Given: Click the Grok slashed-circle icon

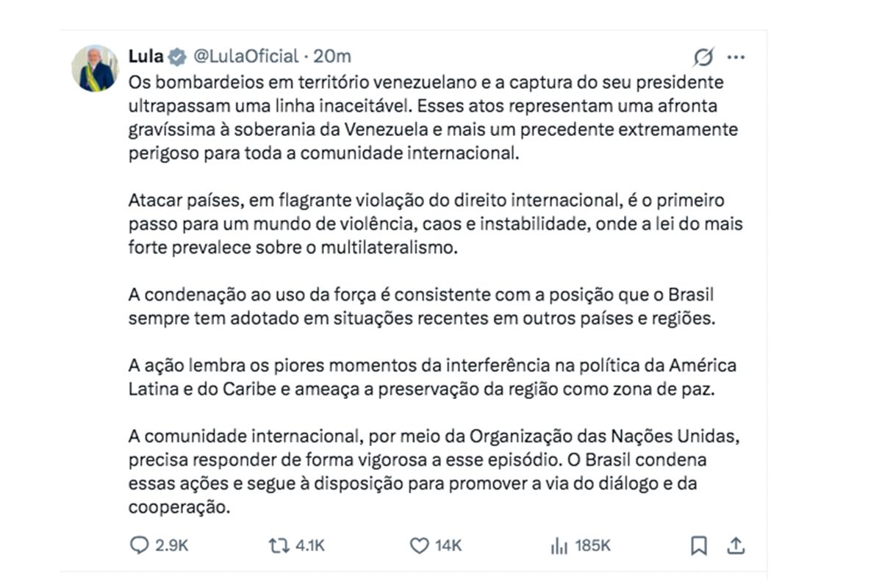Looking at the screenshot, I should 703,57.
